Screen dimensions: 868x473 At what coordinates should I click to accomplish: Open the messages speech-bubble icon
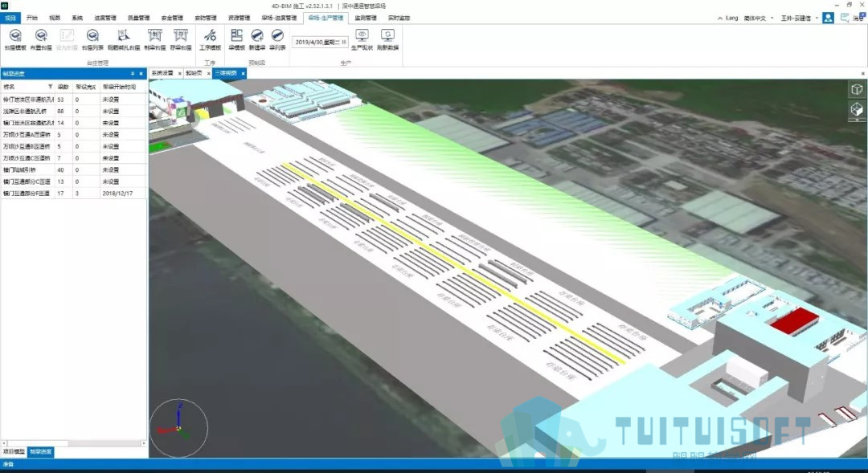point(845,18)
